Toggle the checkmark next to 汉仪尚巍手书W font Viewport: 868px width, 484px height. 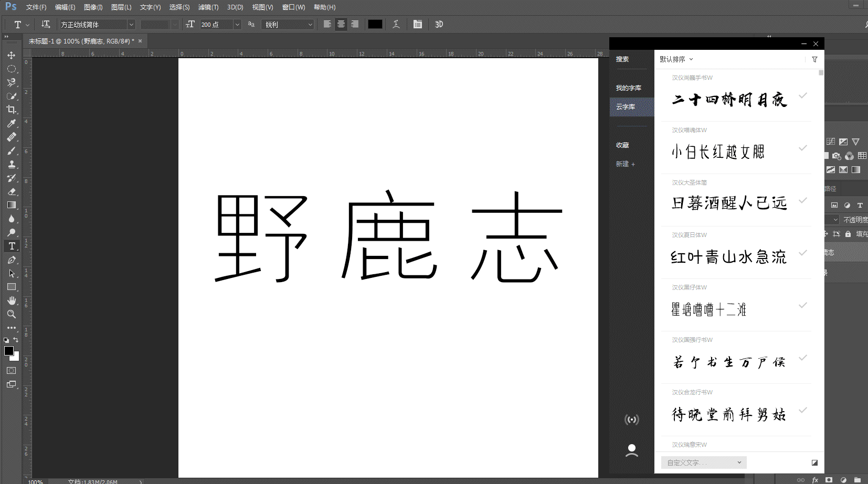click(802, 96)
